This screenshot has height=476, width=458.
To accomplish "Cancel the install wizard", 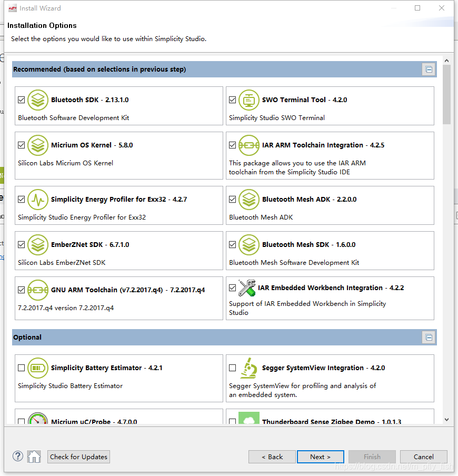I will pos(424,457).
